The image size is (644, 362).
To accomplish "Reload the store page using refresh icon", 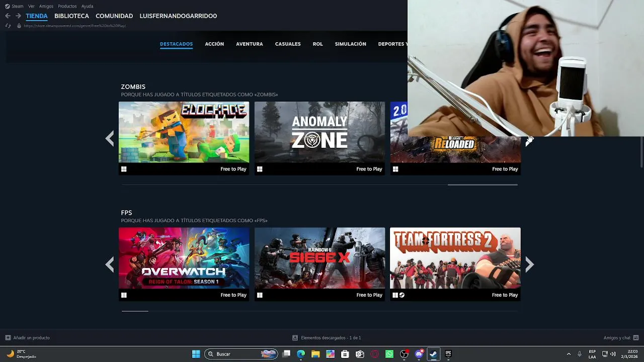I will [8, 26].
